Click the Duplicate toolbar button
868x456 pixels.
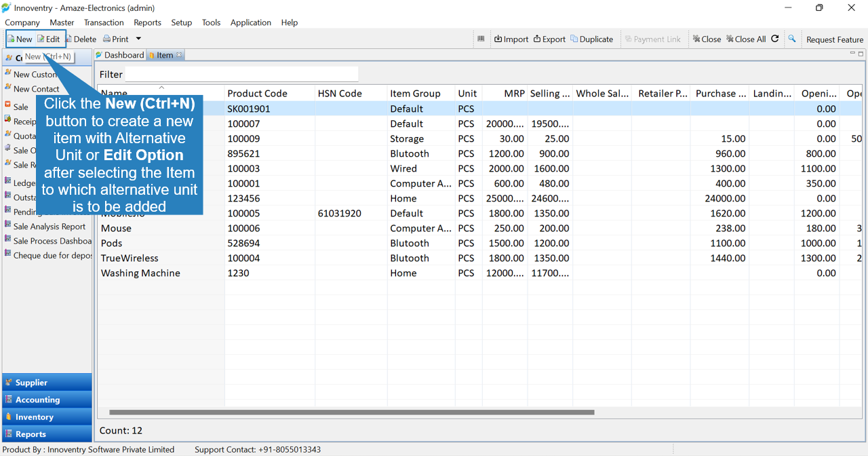[x=592, y=39]
